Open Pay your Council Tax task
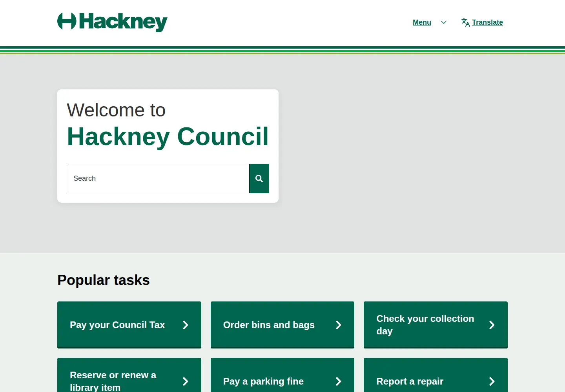 tap(129, 325)
